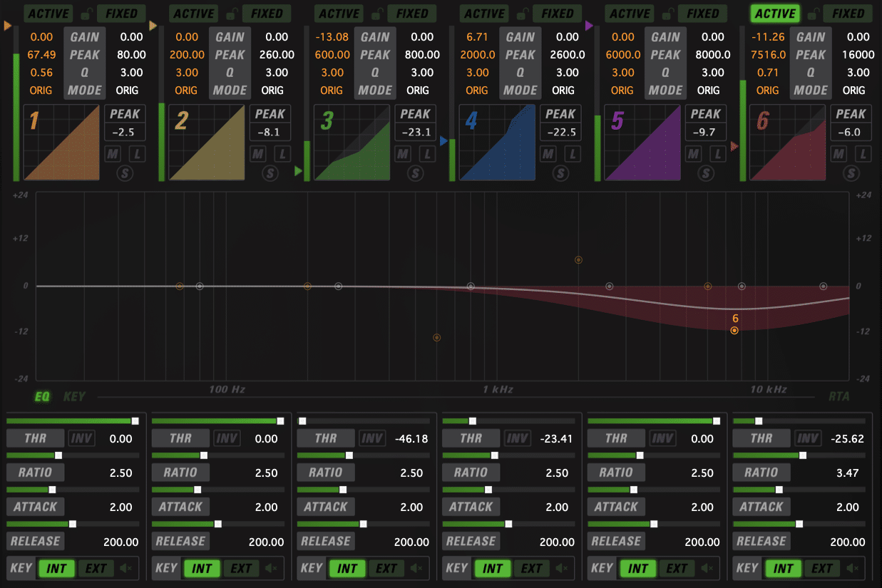Click the band 4 blue curve thumbnail
The width and height of the screenshot is (882, 588).
(x=497, y=143)
